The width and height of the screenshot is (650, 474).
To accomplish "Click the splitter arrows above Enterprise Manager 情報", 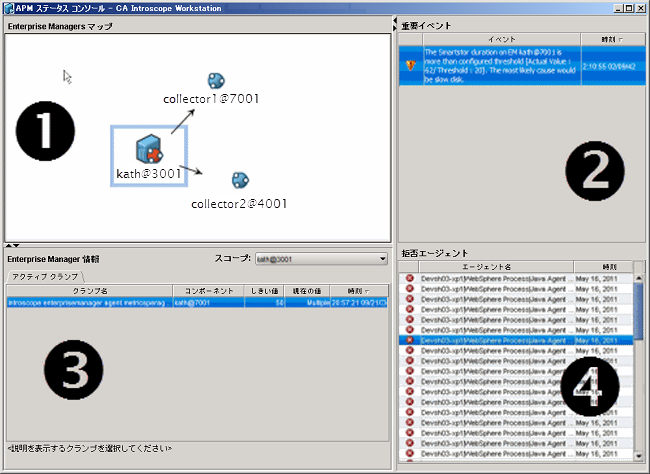I will coord(12,246).
